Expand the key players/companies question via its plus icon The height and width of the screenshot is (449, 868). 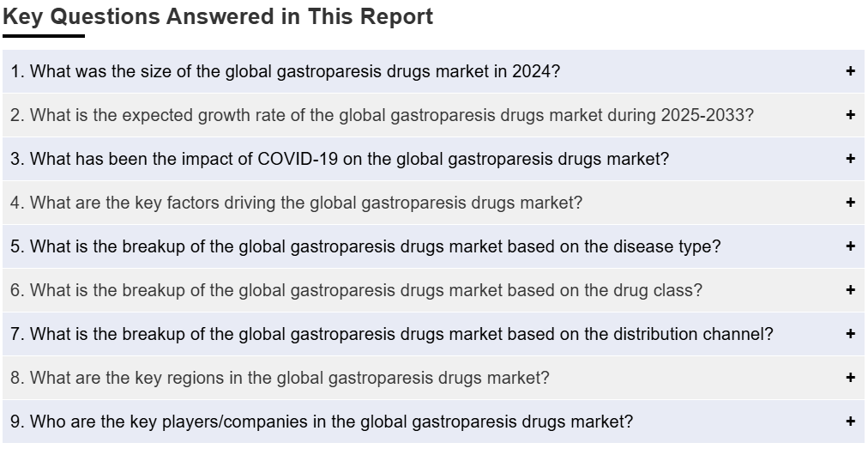coord(851,422)
